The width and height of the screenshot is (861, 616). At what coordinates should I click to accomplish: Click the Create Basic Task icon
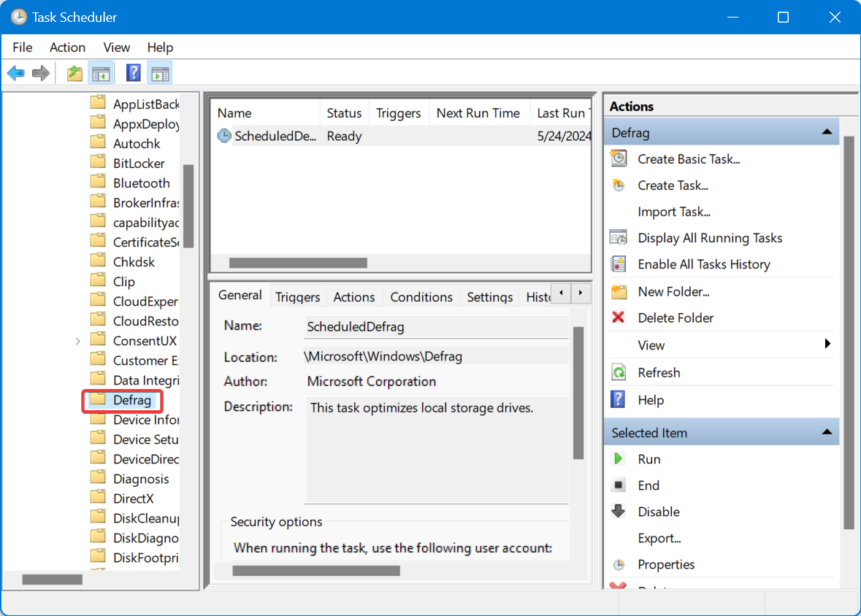pyautogui.click(x=619, y=158)
